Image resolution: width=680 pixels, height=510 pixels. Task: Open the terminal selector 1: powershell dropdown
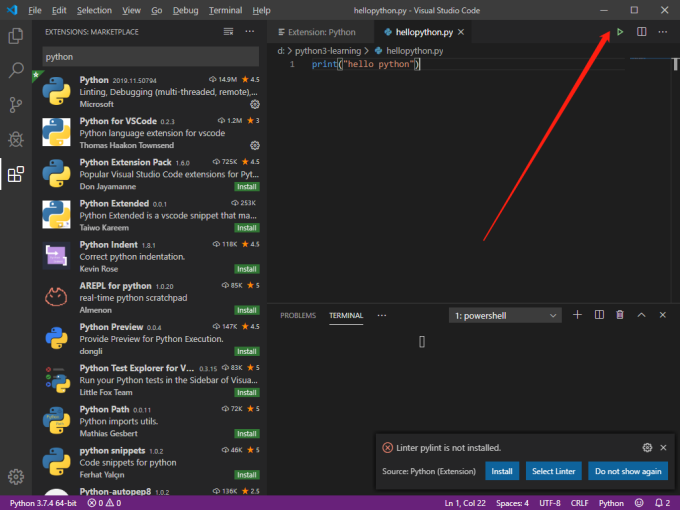pos(505,316)
